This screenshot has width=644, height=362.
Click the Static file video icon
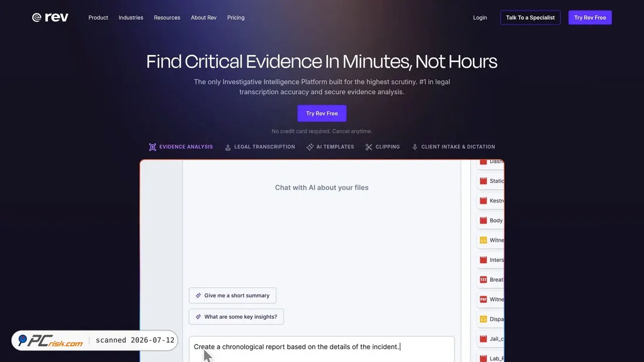click(x=484, y=181)
